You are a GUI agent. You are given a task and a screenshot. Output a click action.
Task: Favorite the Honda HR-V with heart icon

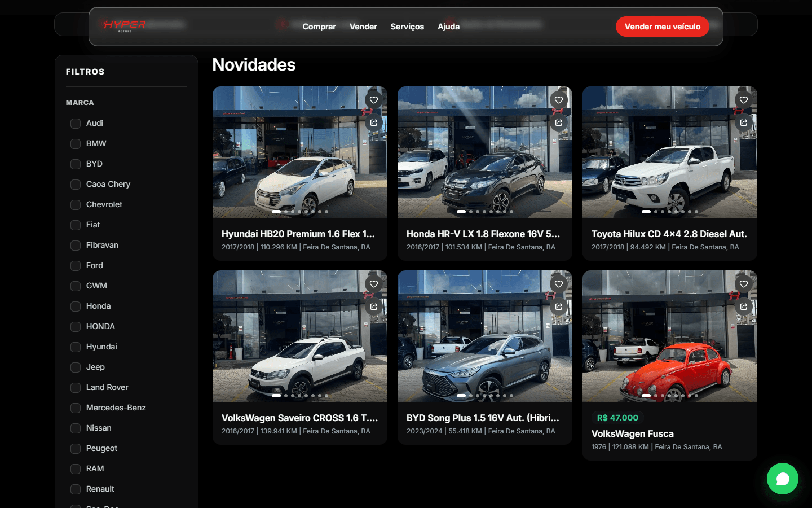tap(559, 100)
